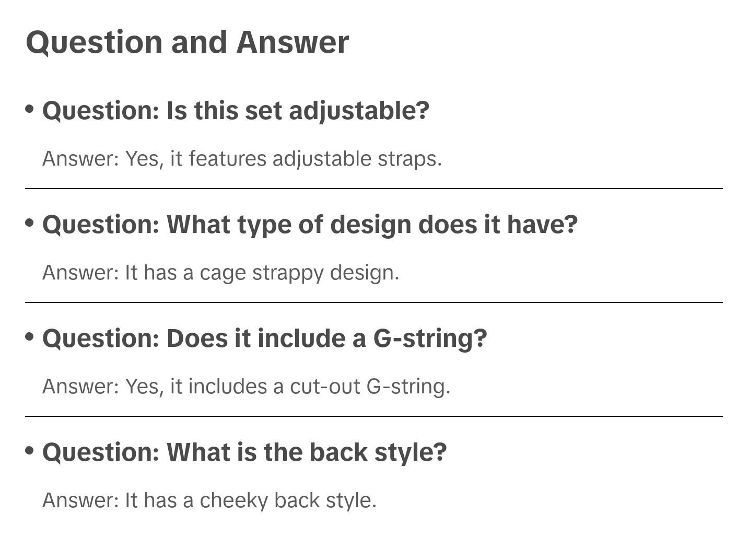Click the divider under the cage strappy answer
Viewport: 748px width, 560px height.
click(x=373, y=302)
